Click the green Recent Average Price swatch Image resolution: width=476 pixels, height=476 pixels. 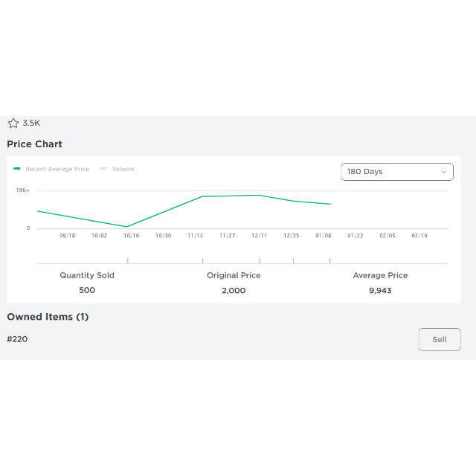(x=17, y=169)
